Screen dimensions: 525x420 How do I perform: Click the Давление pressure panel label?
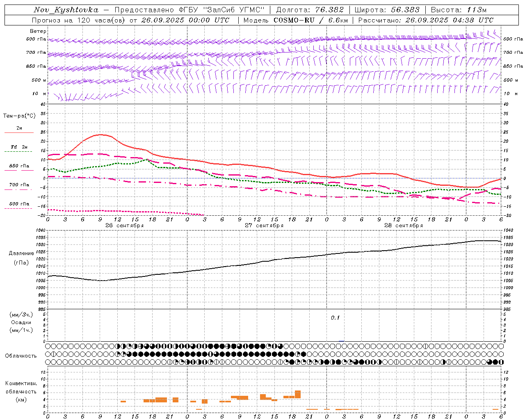tap(21, 253)
